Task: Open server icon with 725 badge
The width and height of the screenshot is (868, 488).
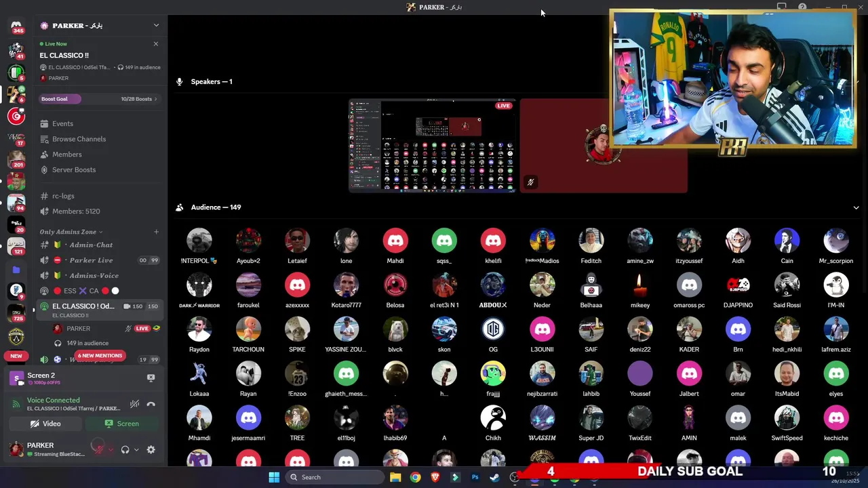Action: pos(16,313)
